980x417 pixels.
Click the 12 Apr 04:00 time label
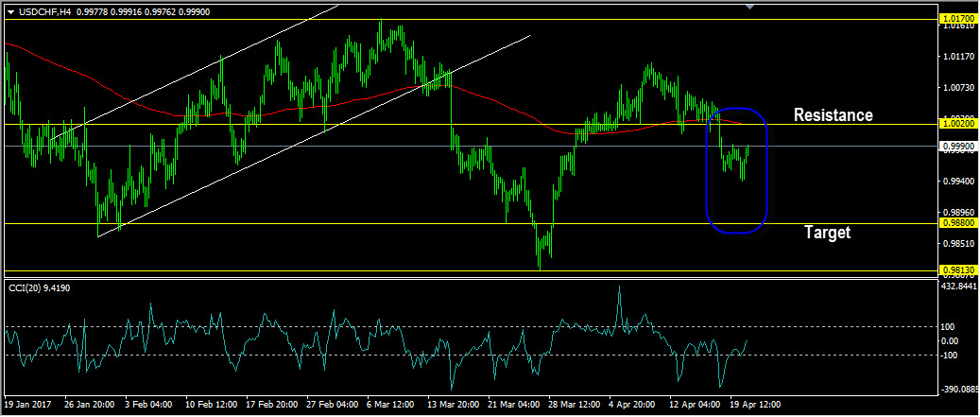coord(695,405)
